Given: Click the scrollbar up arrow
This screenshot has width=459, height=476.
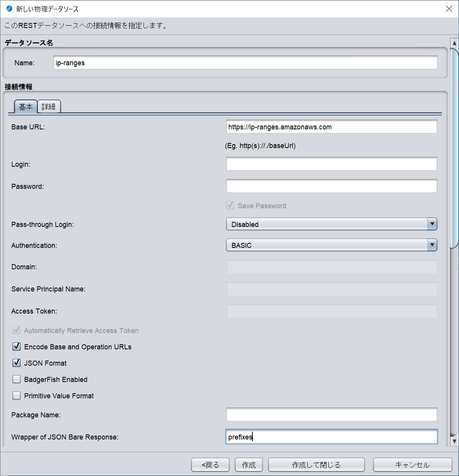Looking at the screenshot, I should 454,43.
